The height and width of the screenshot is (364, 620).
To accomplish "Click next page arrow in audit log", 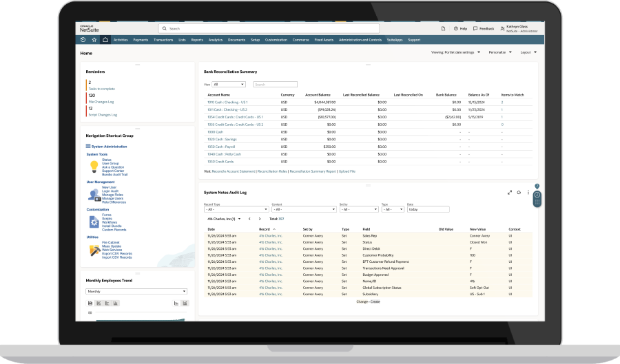I will [259, 218].
